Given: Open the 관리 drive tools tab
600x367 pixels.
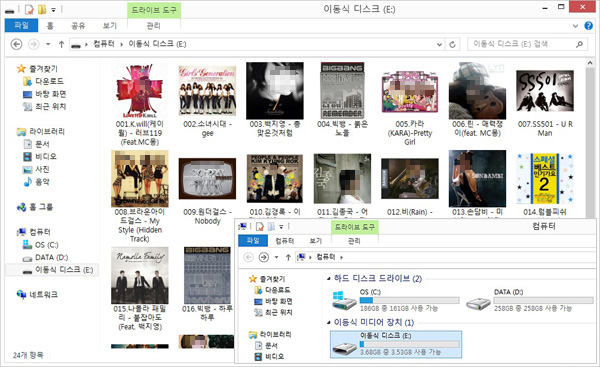Looking at the screenshot, I should point(153,26).
